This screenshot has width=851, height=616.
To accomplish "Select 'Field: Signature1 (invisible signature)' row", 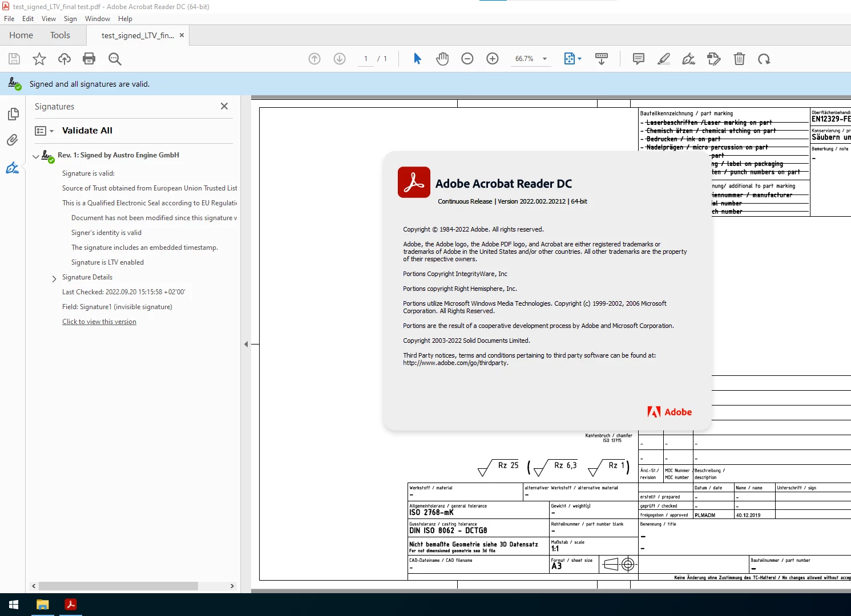I will point(117,307).
